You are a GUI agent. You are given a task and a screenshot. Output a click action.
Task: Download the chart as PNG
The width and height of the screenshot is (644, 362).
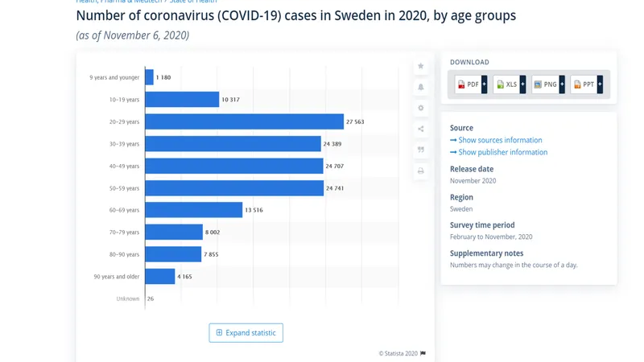[545, 84]
